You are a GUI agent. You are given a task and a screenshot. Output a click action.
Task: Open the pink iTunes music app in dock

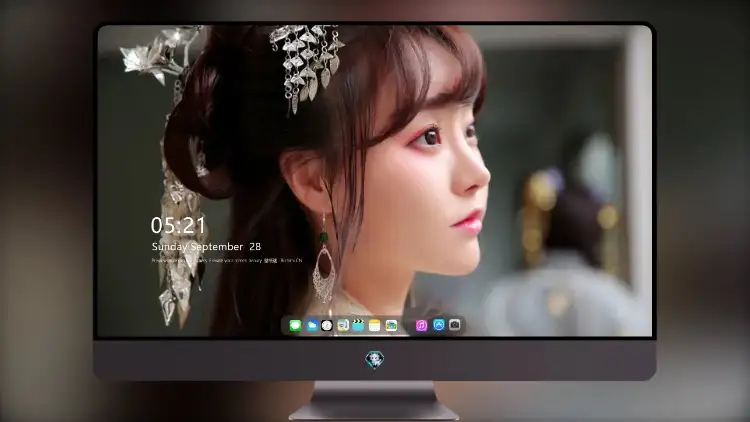[x=421, y=325]
